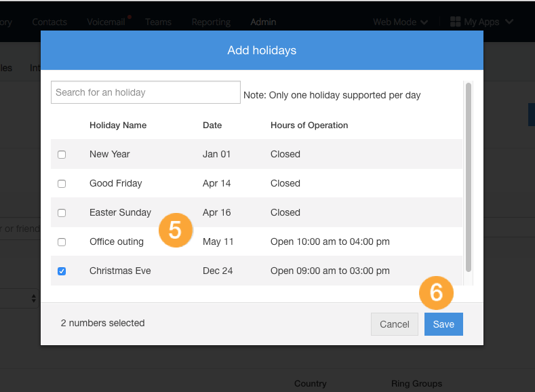The image size is (535, 392).
Task: Click the Holiday Name column header
Action: tap(118, 125)
